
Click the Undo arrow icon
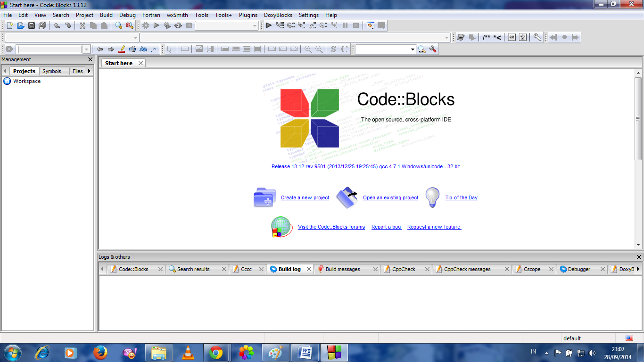[x=57, y=25]
